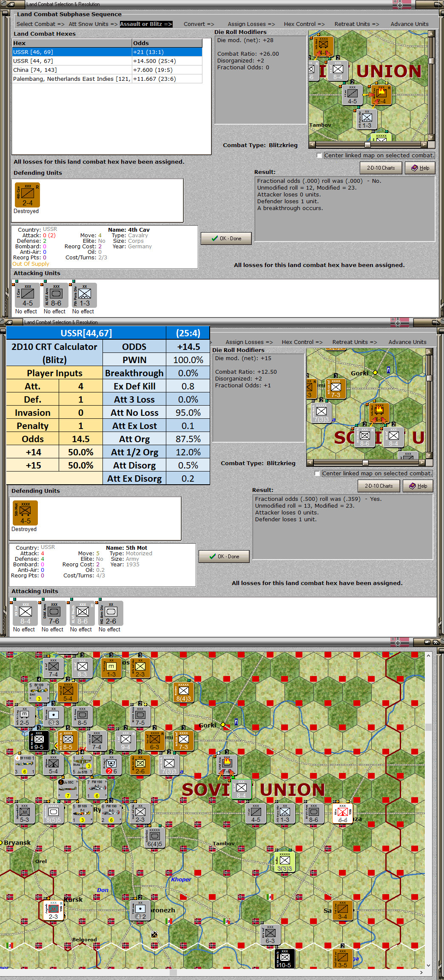Screen dimensions: 444x980
Task: Click the main map's horizontal scrollbar thumb
Action: coord(173,972)
